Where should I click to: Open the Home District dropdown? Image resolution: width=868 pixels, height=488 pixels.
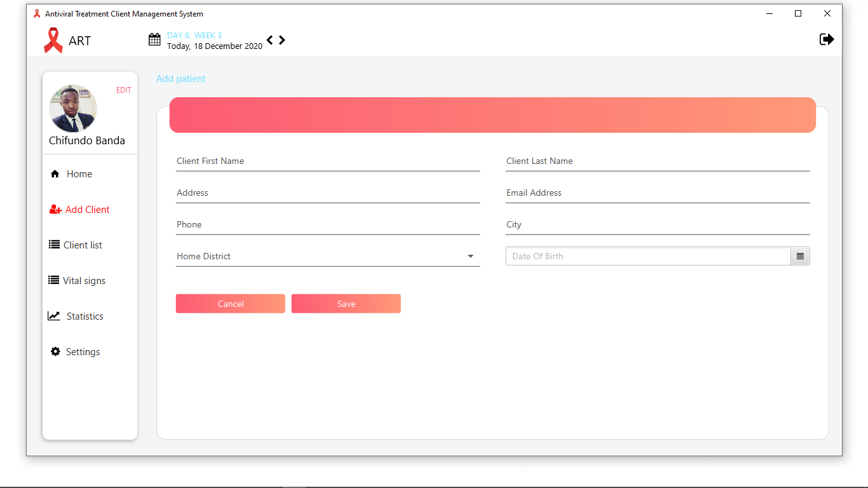[470, 255]
